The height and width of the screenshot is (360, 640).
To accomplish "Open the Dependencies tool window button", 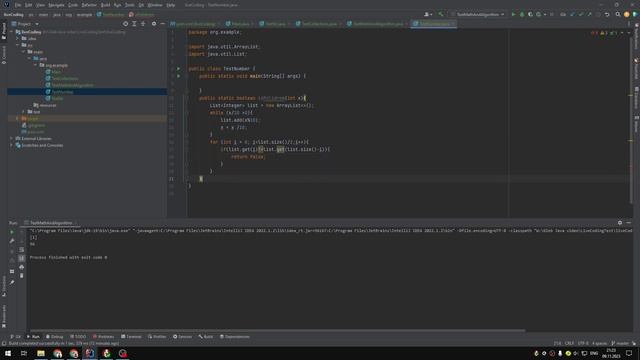I will coord(235,337).
